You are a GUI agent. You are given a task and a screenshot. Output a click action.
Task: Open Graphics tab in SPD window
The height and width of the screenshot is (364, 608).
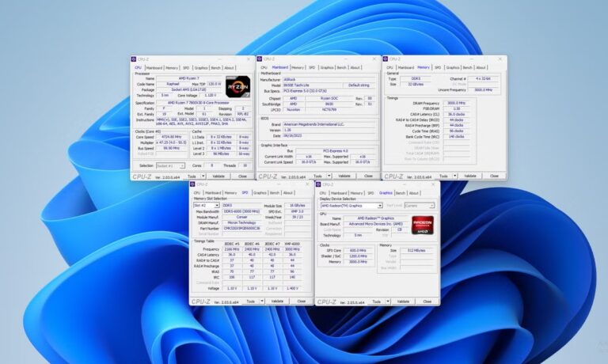tap(260, 192)
